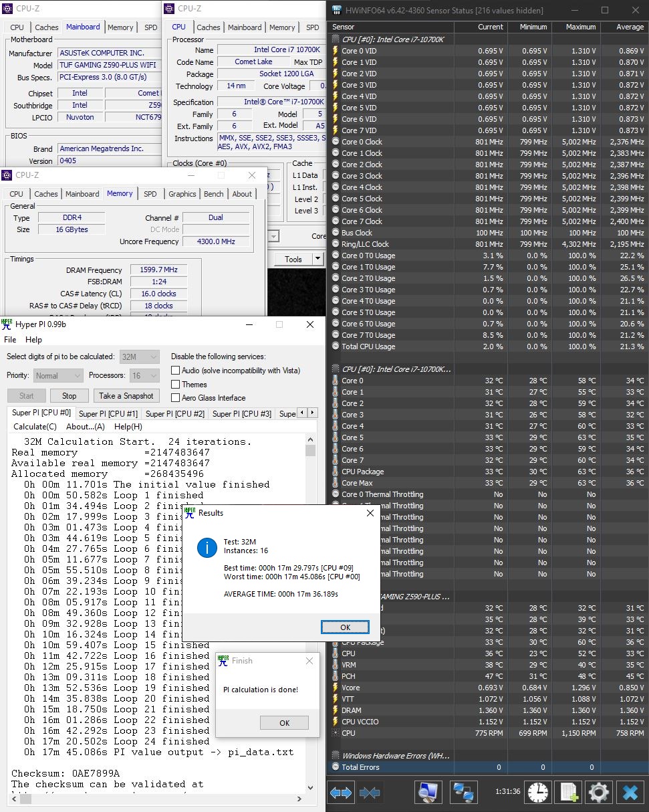The width and height of the screenshot is (649, 812).
Task: Click icon beside Ring/LLC Clock
Action: 336,244
